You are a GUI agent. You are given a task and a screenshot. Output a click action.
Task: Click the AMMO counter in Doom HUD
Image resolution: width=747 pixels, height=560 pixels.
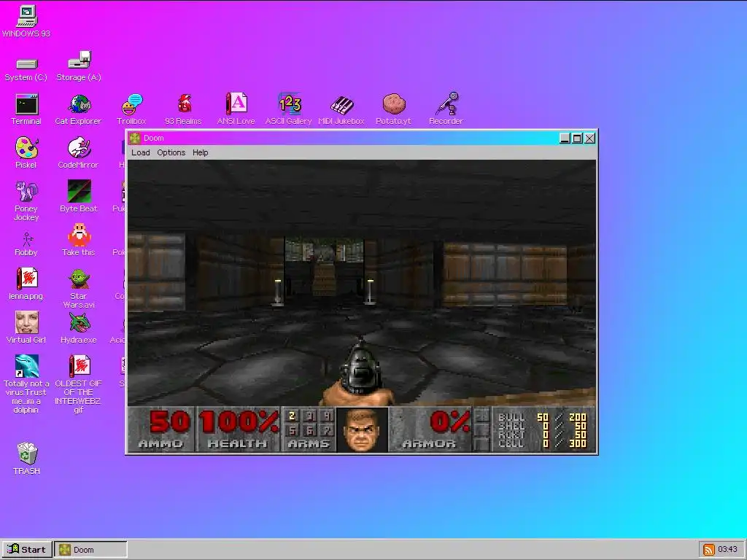tap(161, 429)
